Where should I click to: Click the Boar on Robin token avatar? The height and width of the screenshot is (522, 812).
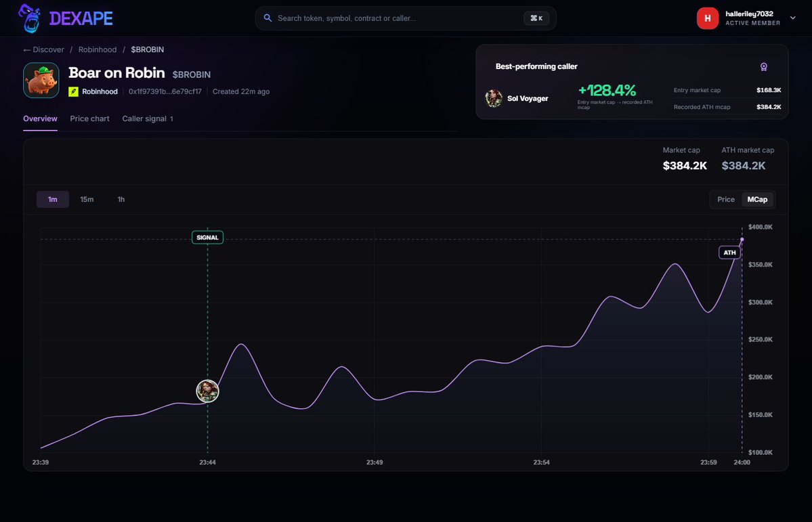pyautogui.click(x=41, y=81)
